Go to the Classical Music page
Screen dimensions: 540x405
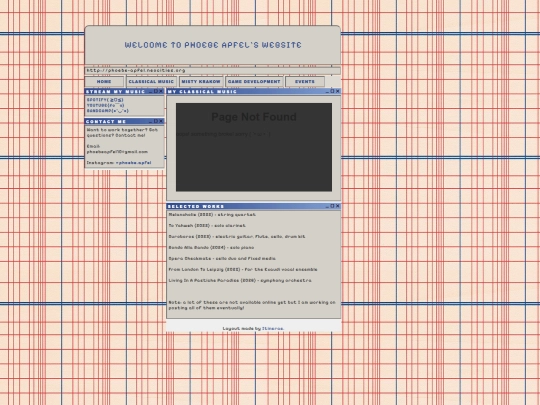click(x=151, y=82)
